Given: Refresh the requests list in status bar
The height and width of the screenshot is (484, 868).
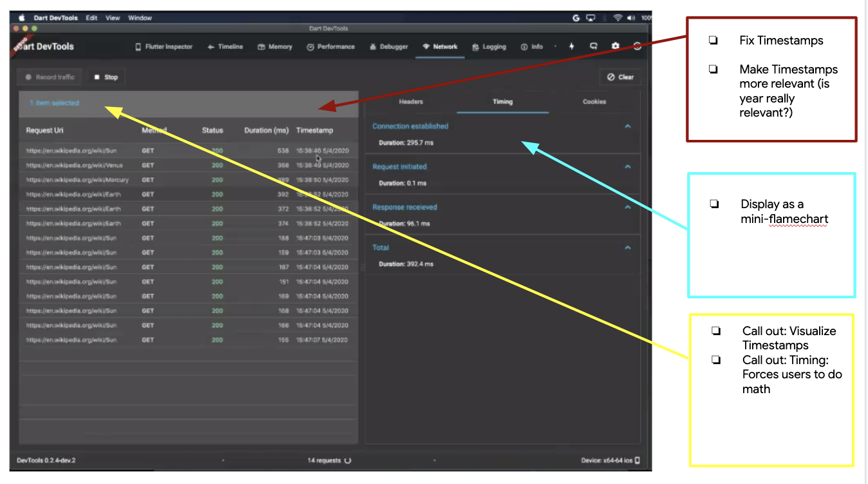Looking at the screenshot, I should click(347, 460).
